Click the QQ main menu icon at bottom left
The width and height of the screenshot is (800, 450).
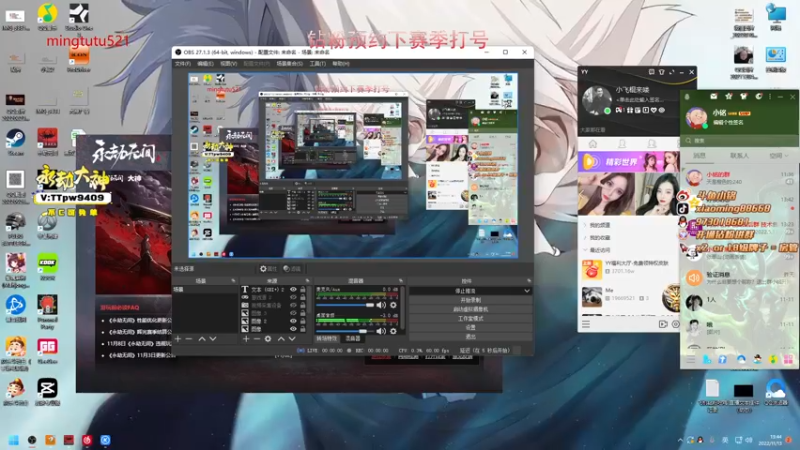point(690,360)
